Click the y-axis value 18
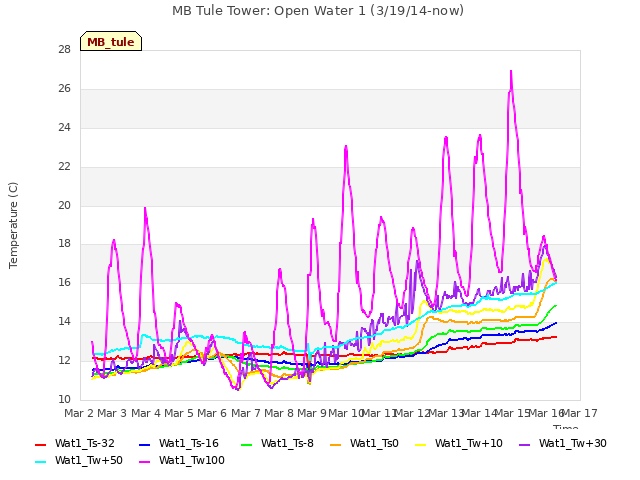 pyautogui.click(x=64, y=244)
